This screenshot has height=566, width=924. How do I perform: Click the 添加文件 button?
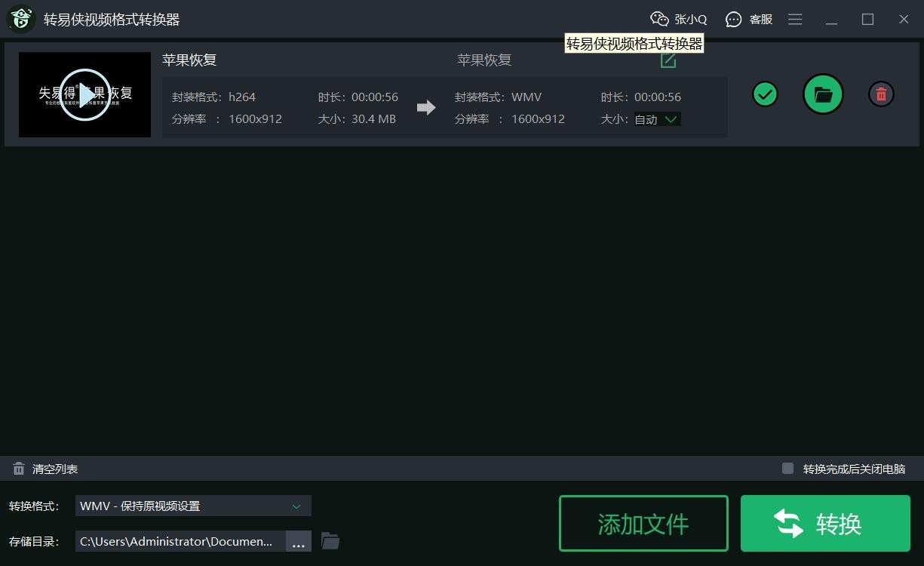pyautogui.click(x=643, y=524)
